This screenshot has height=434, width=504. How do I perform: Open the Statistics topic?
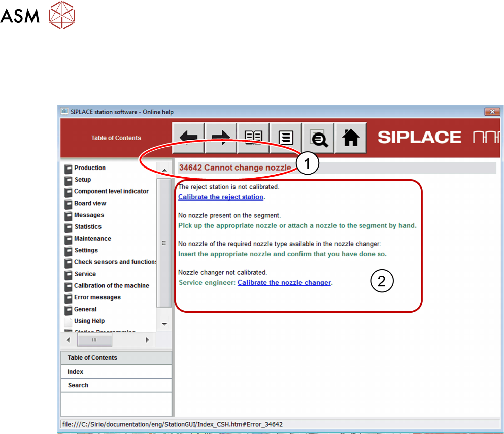pyautogui.click(x=88, y=226)
